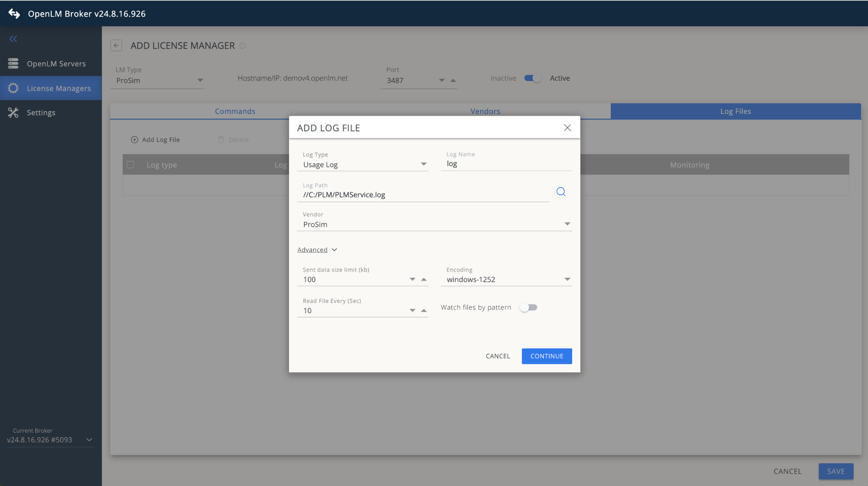Click the OpenLM Broker logo icon

14,14
